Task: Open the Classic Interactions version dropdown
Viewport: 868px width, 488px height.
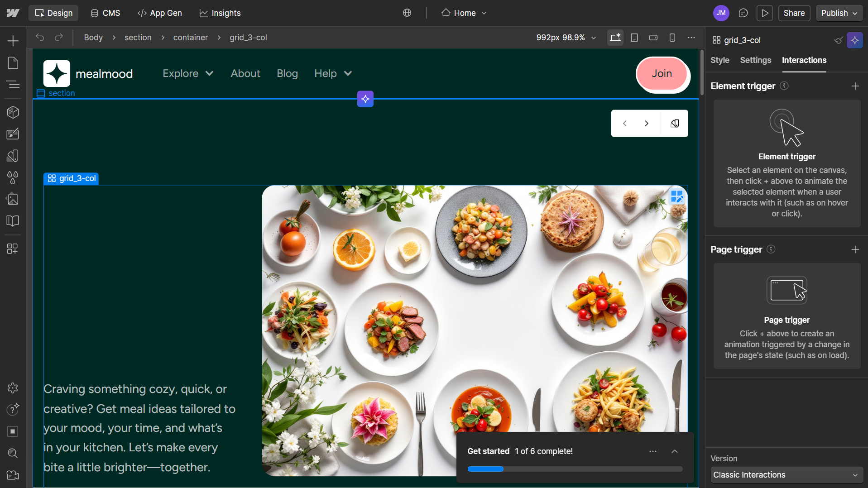Action: click(786, 475)
